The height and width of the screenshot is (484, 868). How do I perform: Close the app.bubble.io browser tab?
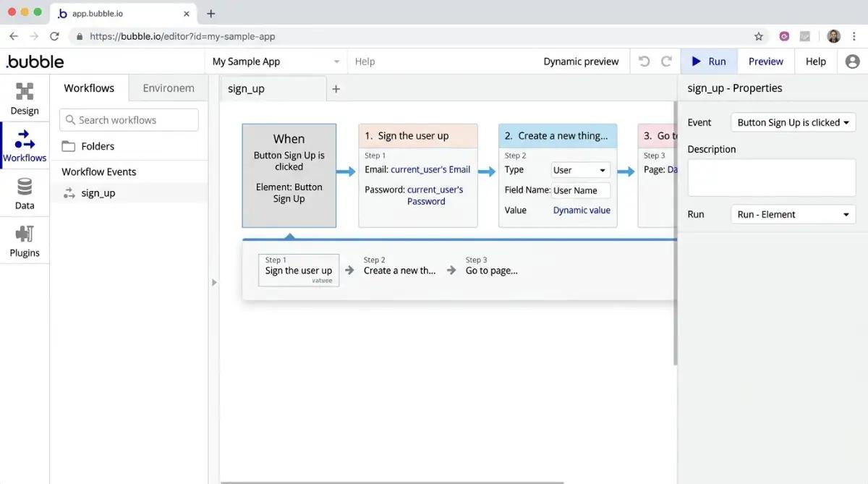tap(187, 13)
